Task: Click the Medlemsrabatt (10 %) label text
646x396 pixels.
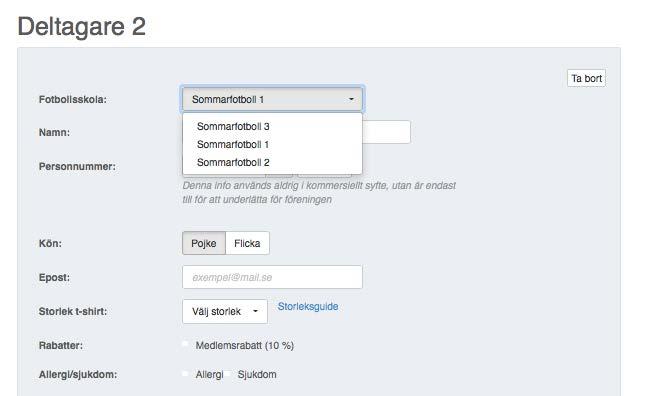Action: [x=245, y=345]
